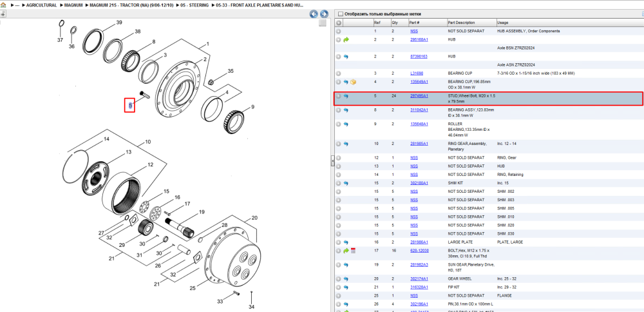
Task: Click circle icon on the FLANGE row
Action: click(339, 295)
